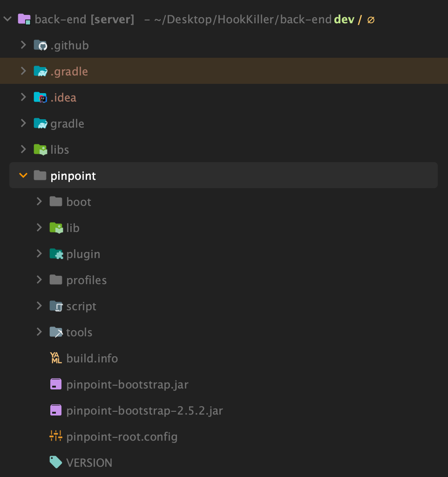
Task: Click the pinpoint folder icon
Action: 40,176
